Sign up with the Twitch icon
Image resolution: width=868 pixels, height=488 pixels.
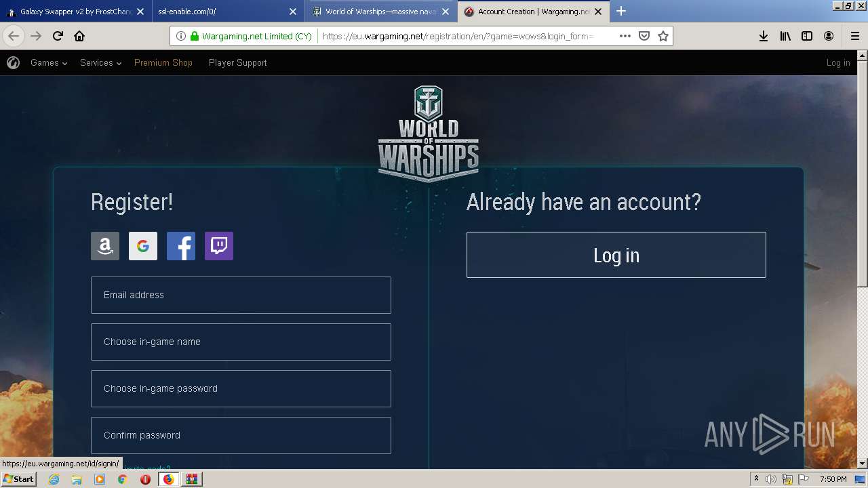click(219, 246)
